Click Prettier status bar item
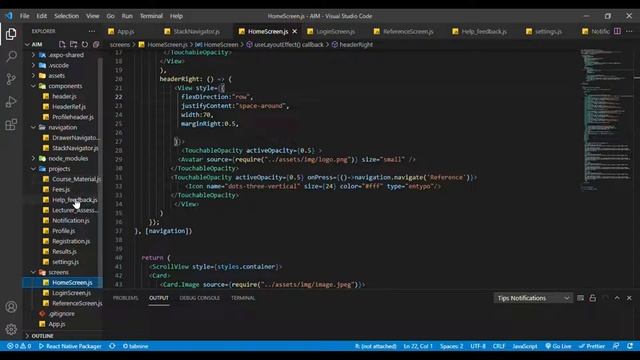The height and width of the screenshot is (360, 640). point(592,346)
